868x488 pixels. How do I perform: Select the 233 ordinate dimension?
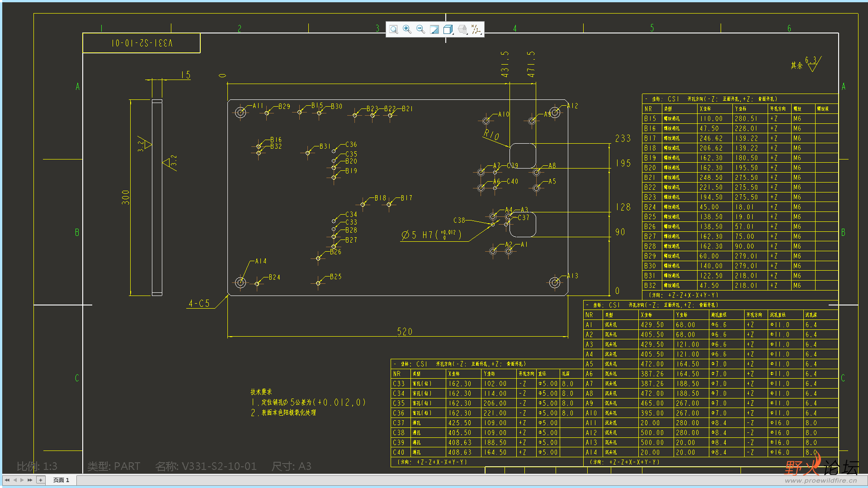point(623,138)
